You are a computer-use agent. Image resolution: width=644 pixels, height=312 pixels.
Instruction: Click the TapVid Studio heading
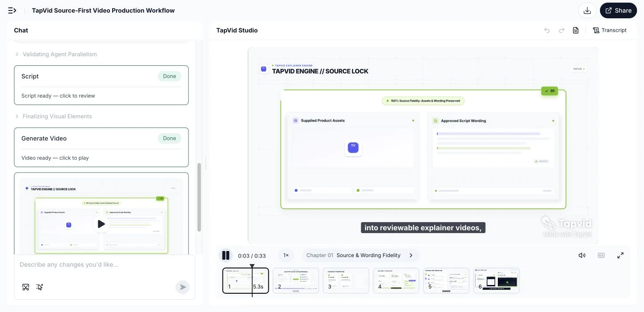(237, 30)
